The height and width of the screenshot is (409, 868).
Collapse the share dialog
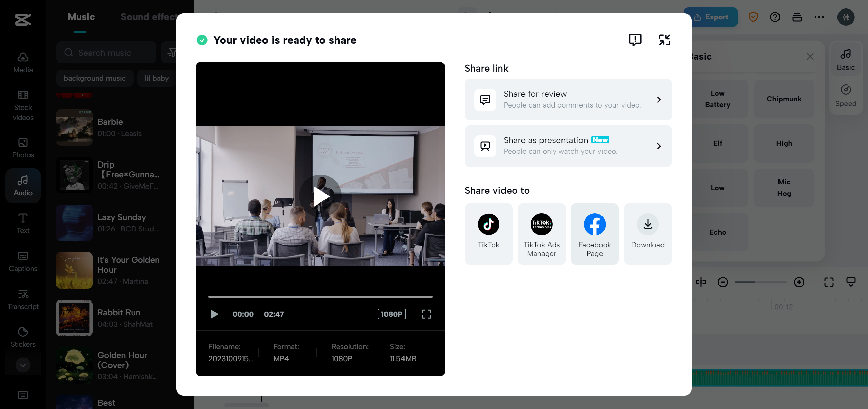[x=664, y=40]
